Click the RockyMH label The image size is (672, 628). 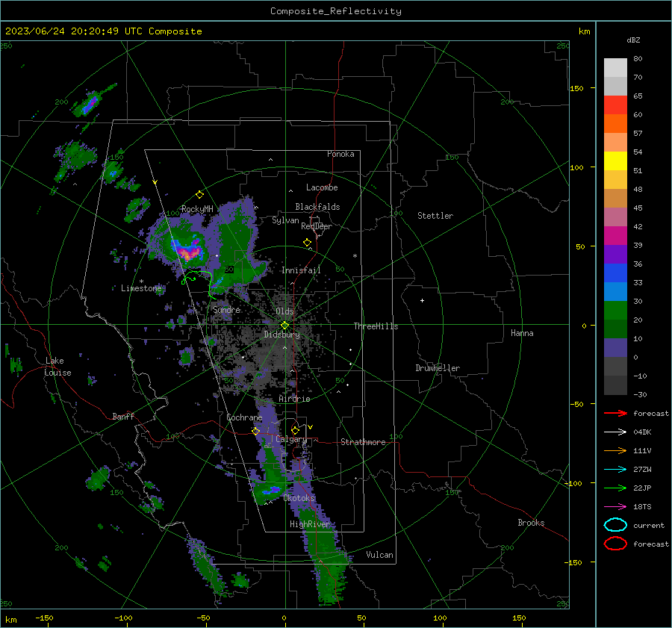tap(197, 209)
